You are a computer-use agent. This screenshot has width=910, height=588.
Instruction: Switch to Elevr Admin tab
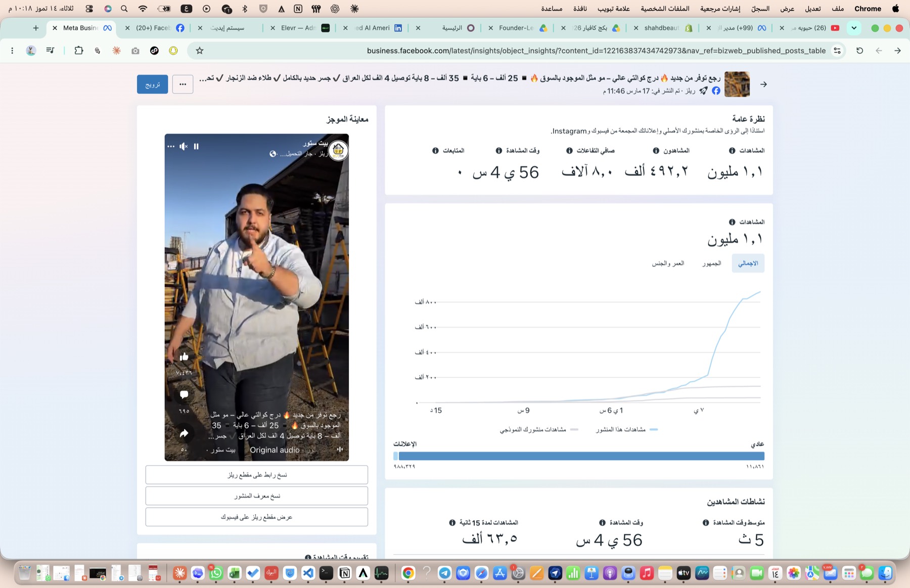pyautogui.click(x=299, y=28)
